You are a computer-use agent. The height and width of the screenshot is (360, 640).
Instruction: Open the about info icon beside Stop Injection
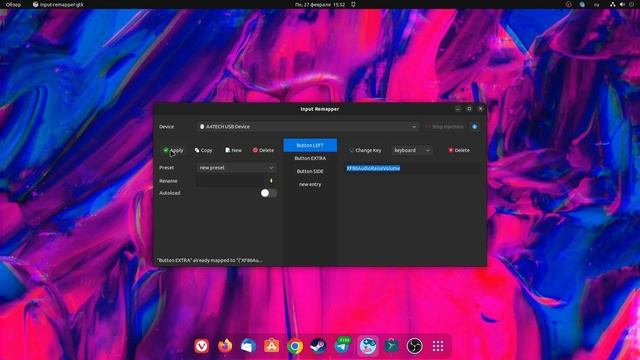tap(475, 127)
